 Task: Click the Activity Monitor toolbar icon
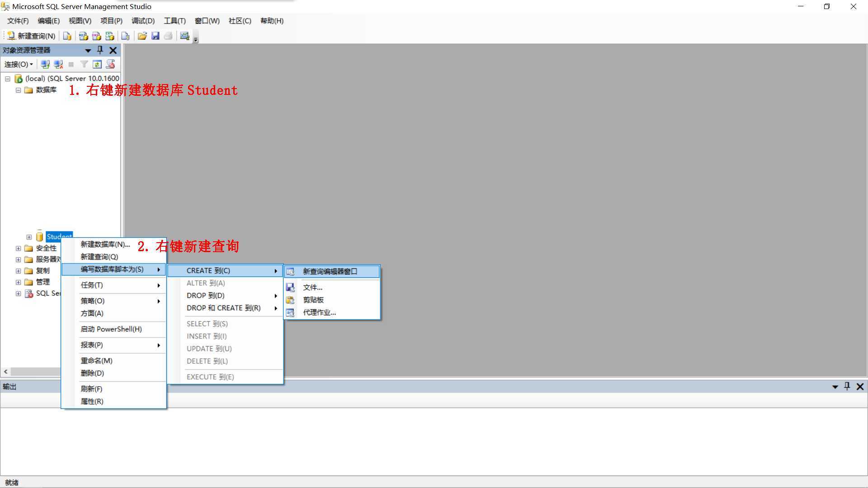(x=184, y=36)
